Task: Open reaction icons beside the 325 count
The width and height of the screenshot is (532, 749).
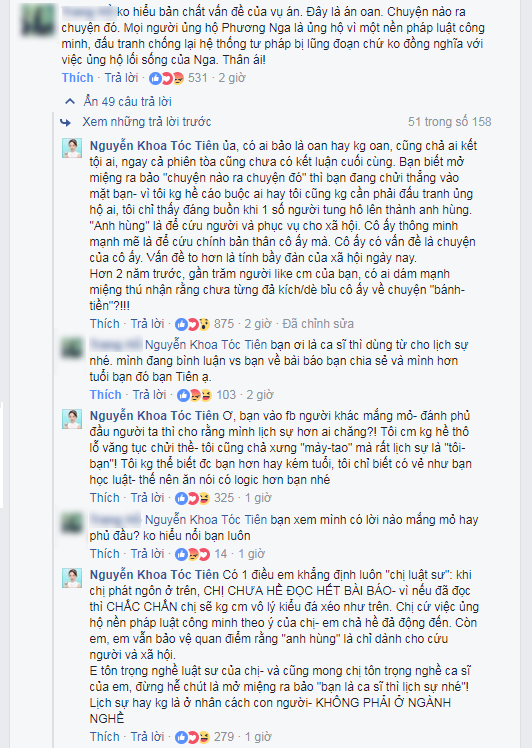Action: (x=193, y=498)
